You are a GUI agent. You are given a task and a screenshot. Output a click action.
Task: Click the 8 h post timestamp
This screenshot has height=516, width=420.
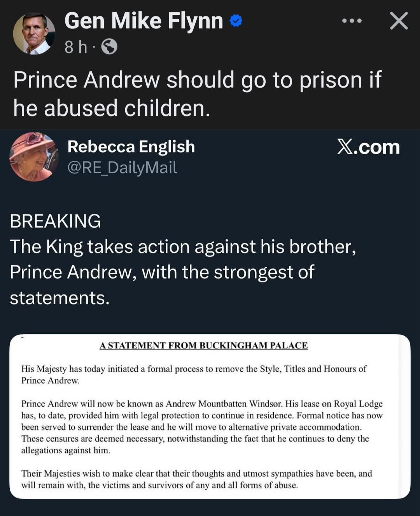point(75,47)
